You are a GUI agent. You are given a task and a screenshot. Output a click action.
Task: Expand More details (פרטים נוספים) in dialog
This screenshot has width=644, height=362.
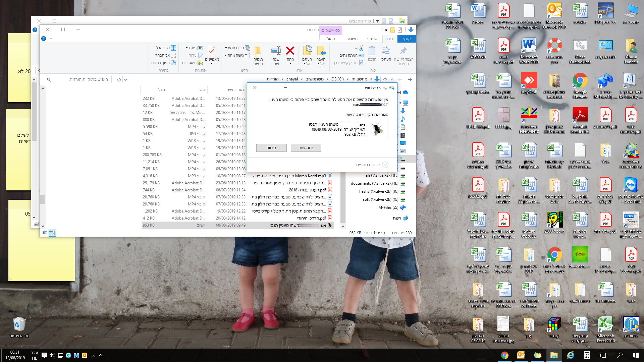tap(385, 165)
